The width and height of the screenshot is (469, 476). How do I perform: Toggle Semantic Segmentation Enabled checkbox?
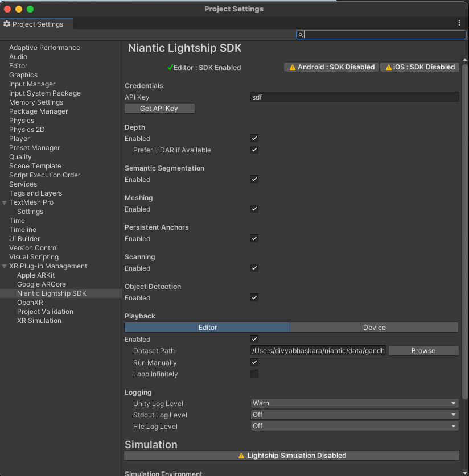click(x=254, y=179)
